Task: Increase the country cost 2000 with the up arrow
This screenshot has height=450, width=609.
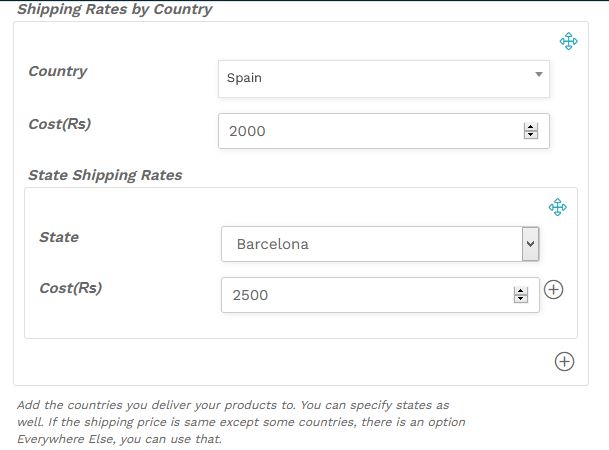Action: click(531, 127)
